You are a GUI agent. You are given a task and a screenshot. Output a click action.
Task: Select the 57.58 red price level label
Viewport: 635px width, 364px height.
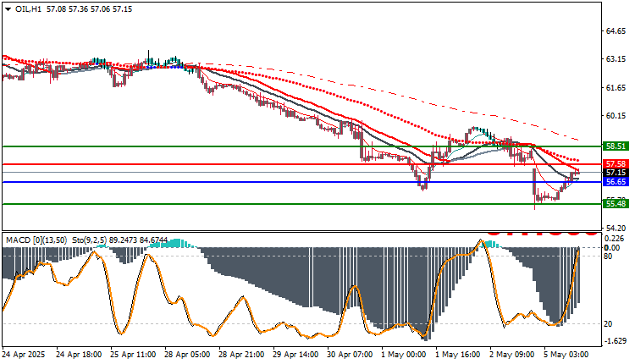(616, 164)
